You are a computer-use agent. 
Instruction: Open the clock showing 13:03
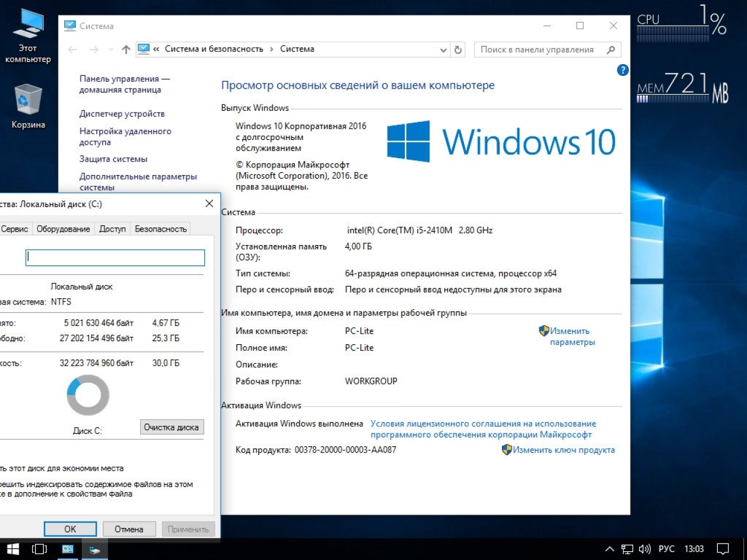click(x=694, y=549)
